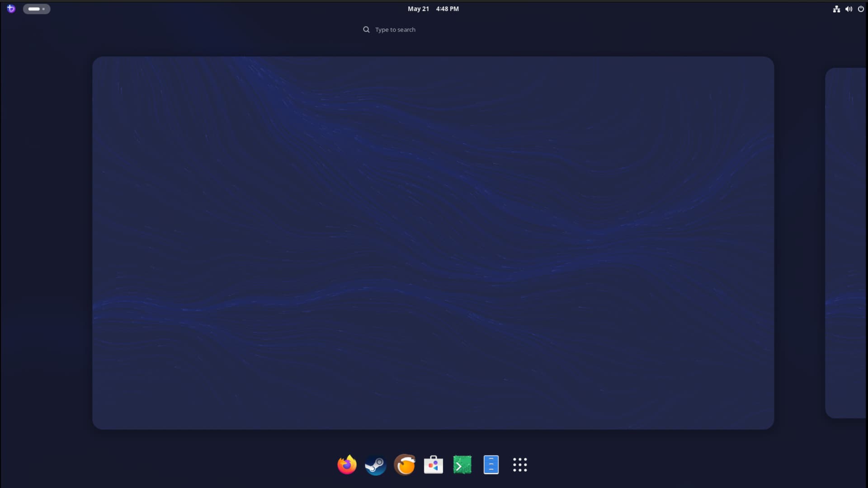
Task: Open the power menu icon
Action: tap(861, 9)
